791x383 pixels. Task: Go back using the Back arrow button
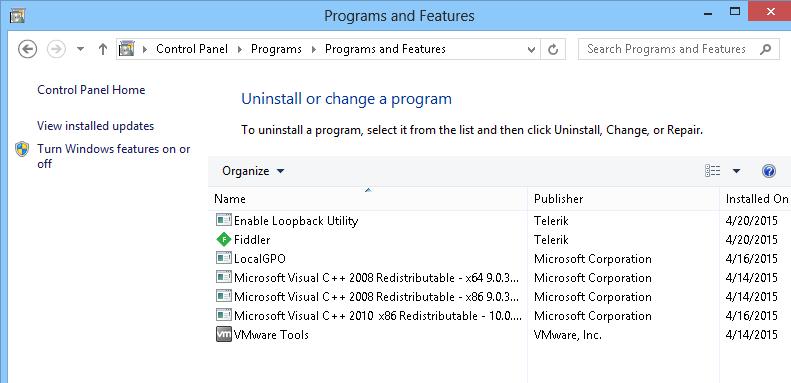28,49
